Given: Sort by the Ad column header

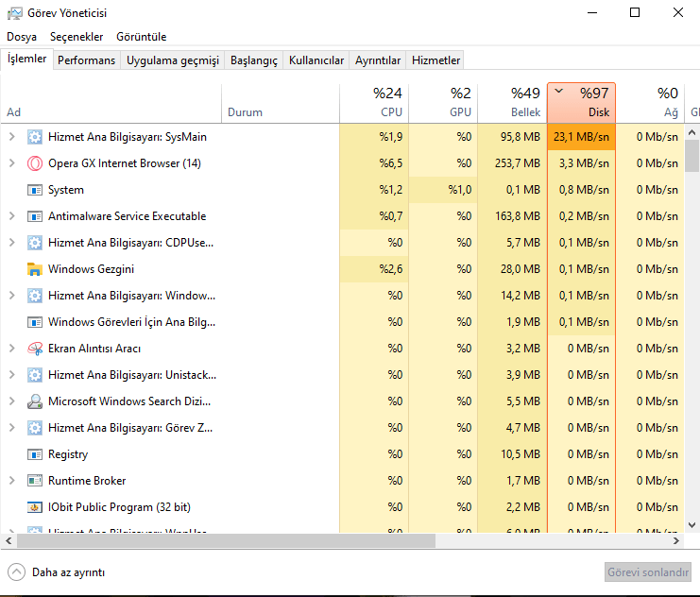Looking at the screenshot, I should coord(111,103).
